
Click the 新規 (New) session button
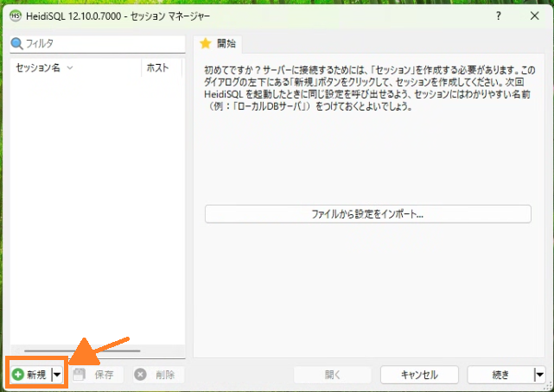[x=31, y=375]
